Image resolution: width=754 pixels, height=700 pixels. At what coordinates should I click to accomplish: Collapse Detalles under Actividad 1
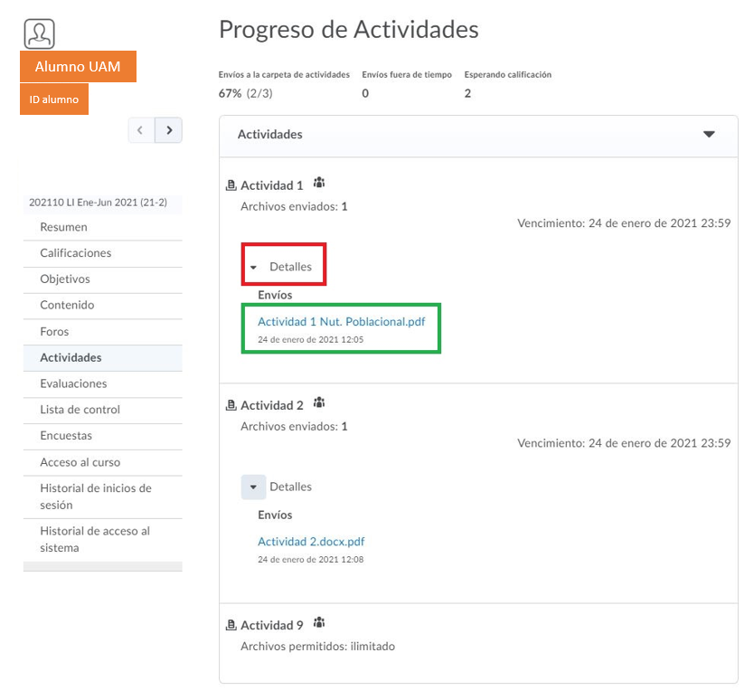click(x=254, y=268)
